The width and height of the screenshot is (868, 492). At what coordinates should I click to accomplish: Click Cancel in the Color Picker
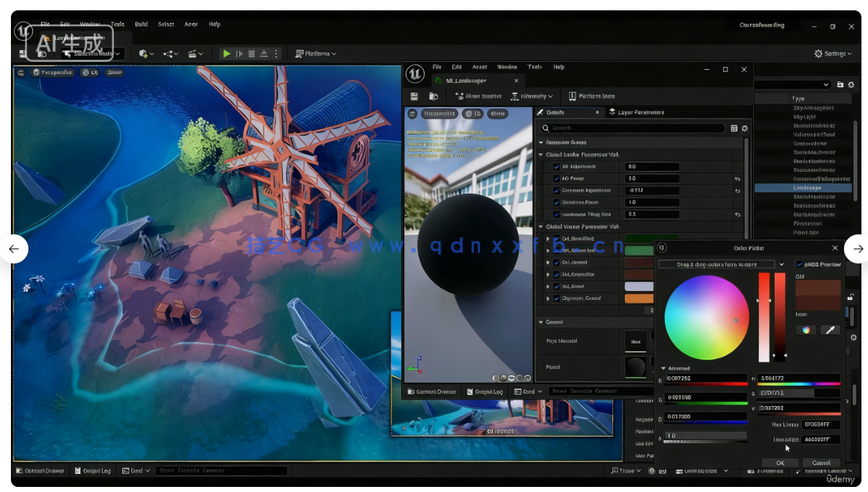point(821,462)
